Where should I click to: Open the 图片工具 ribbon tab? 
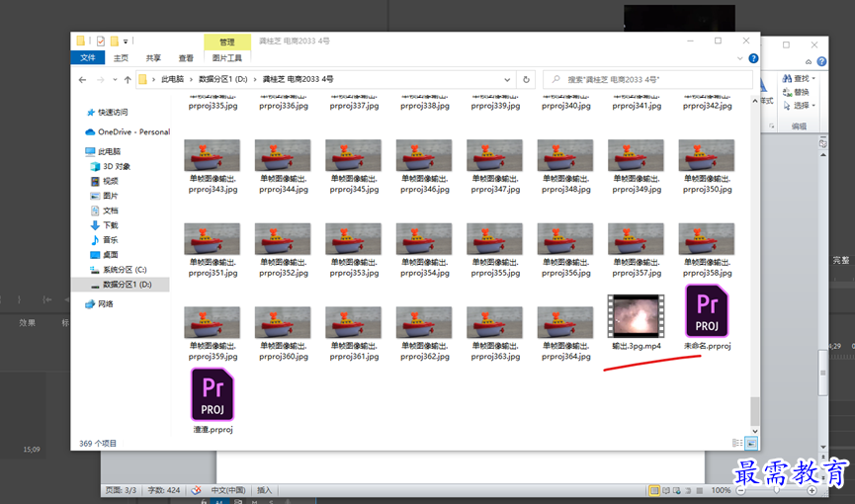coord(226,58)
